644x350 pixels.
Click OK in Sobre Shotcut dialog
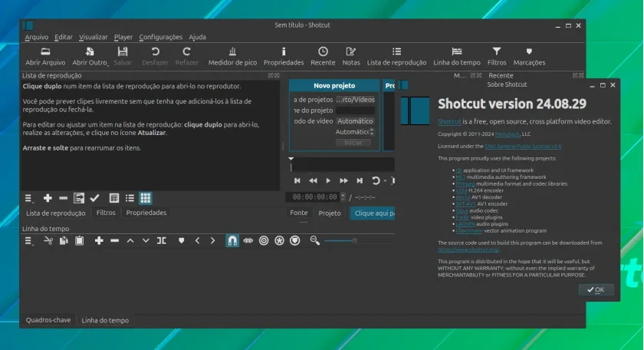(x=596, y=289)
